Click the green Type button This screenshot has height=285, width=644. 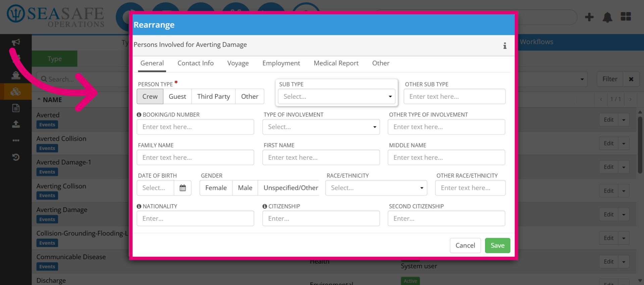55,59
